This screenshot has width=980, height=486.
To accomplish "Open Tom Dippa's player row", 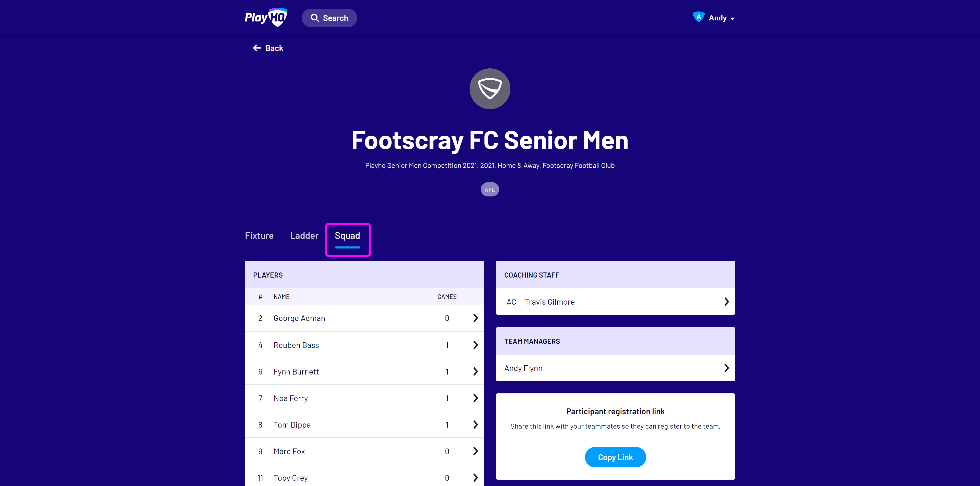I will (364, 425).
